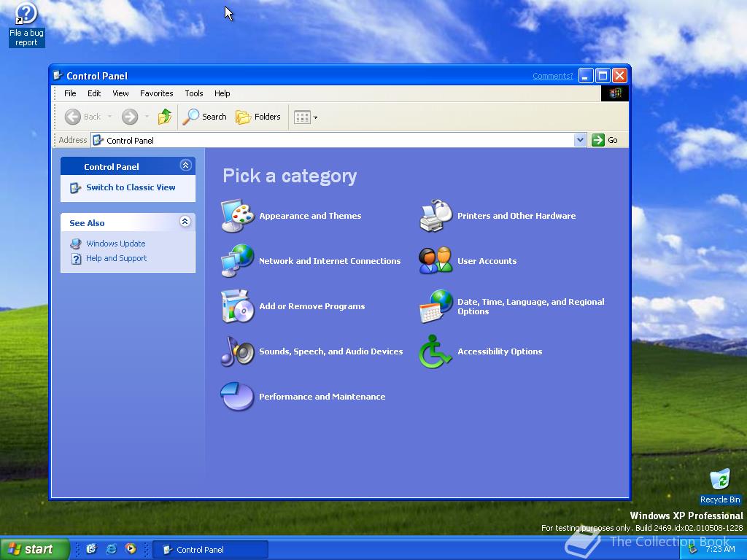Screen dimensions: 747x560
Task: Click the 7:23 AM system clock
Action: pos(720,549)
